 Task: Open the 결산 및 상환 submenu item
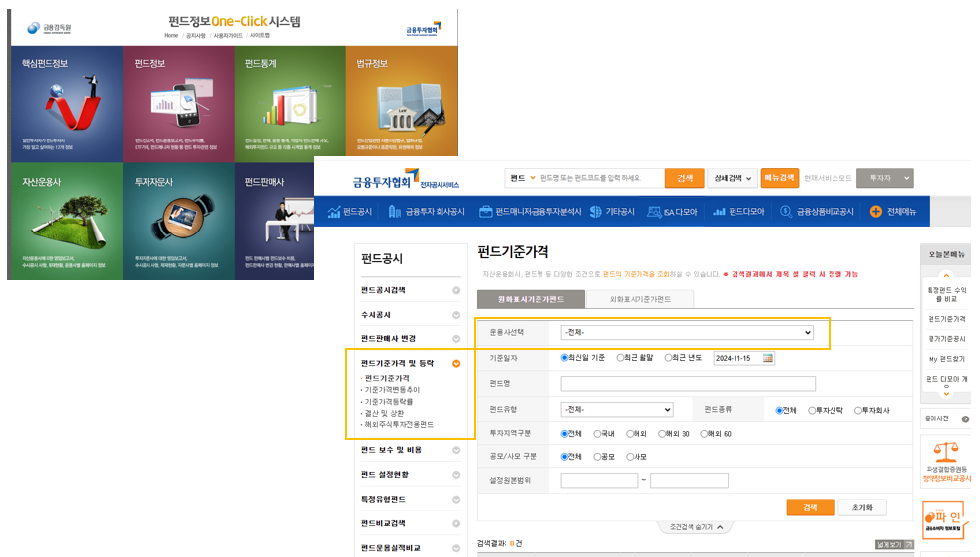click(384, 414)
